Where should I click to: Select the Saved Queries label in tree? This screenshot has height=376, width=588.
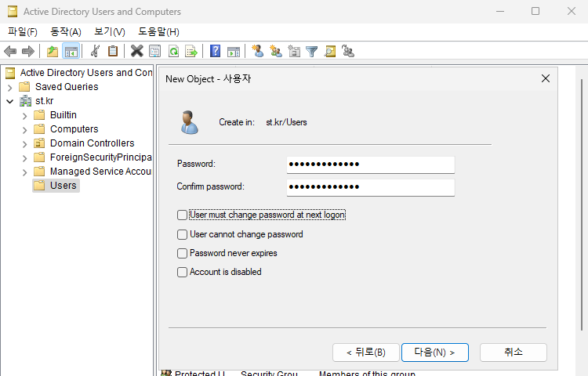coord(67,87)
